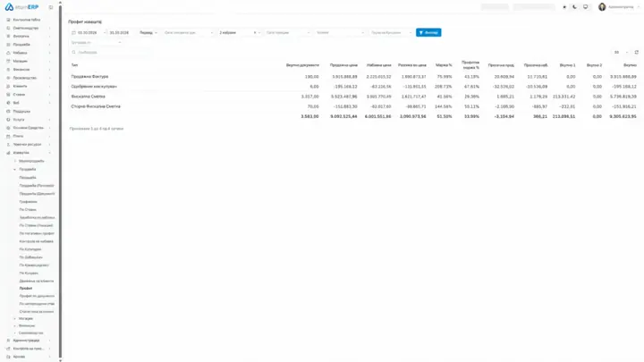Clear the '2 избрани' selection with X
Image resolution: width=644 pixels, height=362 pixels.
coord(255,32)
